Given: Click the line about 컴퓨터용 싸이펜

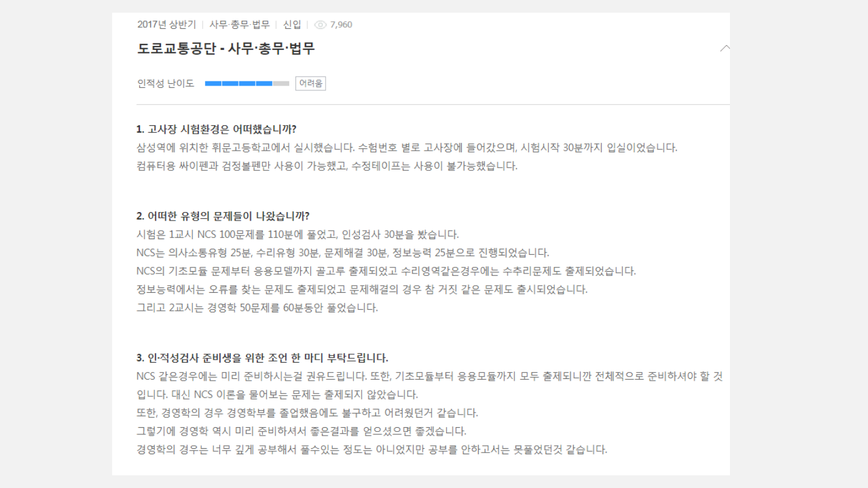Looking at the screenshot, I should (x=327, y=166).
